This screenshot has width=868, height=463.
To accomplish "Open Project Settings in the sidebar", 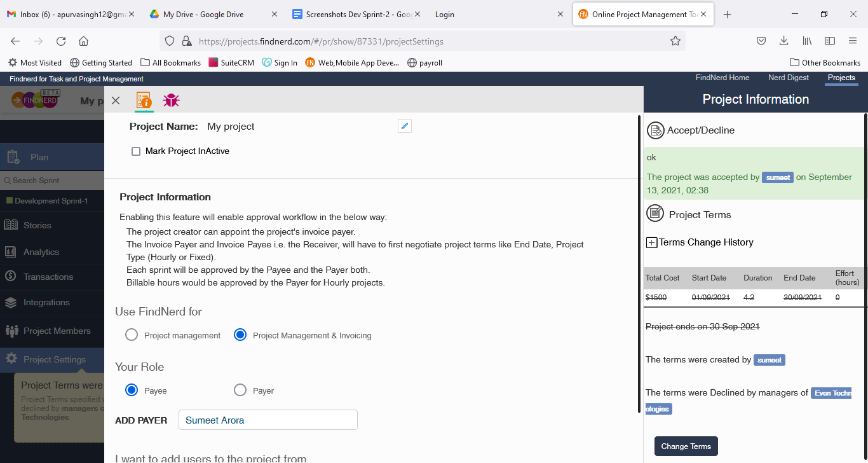I will 52,359.
